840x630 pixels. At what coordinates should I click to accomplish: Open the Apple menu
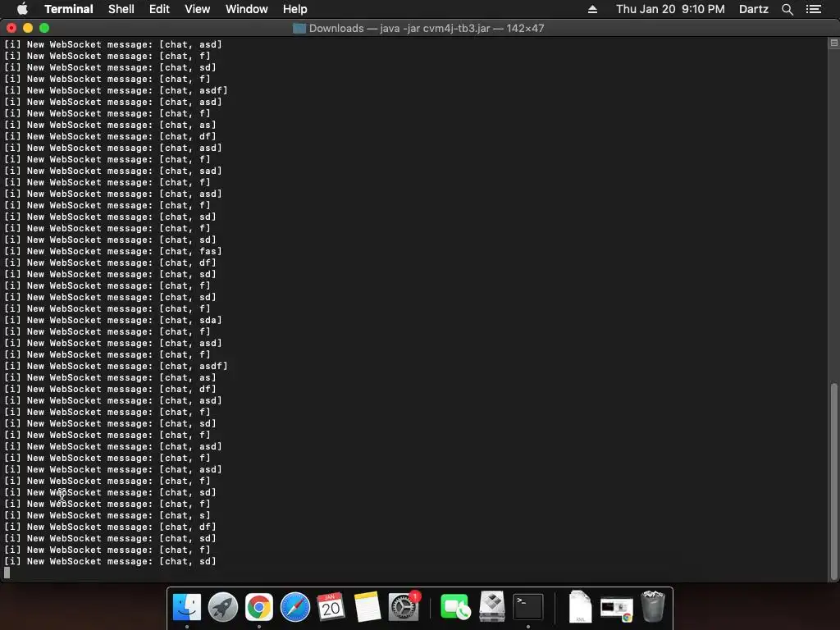point(22,9)
